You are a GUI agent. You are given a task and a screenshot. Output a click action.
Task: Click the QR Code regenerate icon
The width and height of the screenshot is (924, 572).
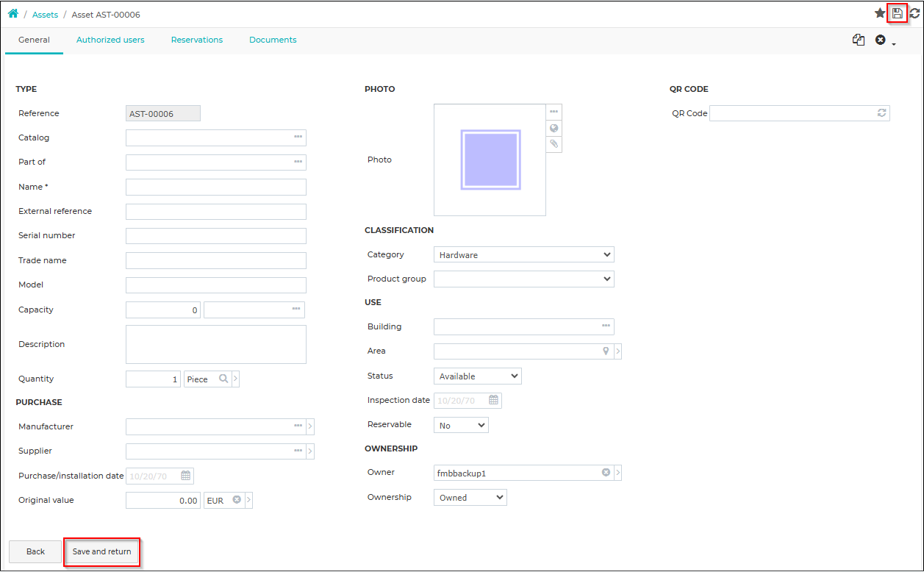(x=882, y=113)
